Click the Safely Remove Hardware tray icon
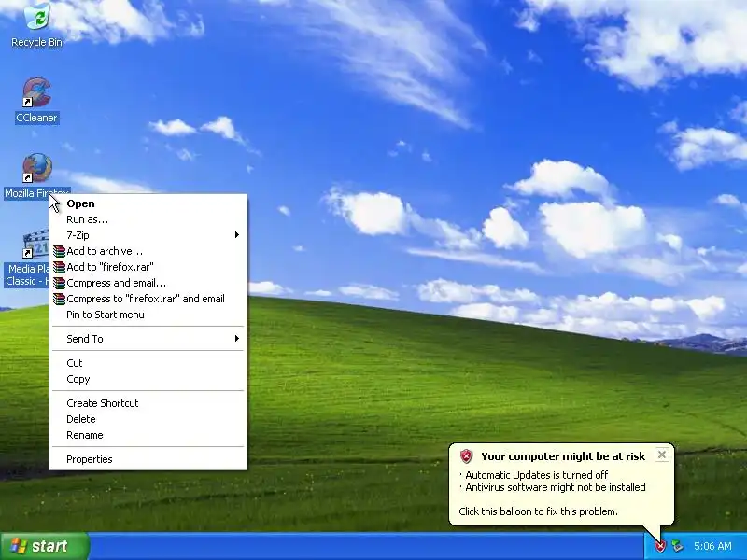Screen dimensions: 747x560 pyautogui.click(x=677, y=546)
